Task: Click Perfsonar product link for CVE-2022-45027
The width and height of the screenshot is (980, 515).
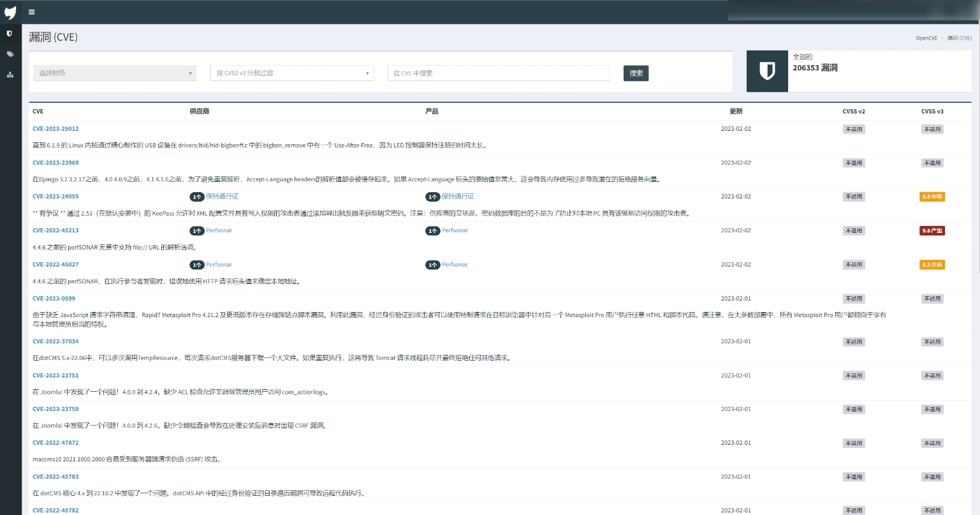Action: click(455, 264)
